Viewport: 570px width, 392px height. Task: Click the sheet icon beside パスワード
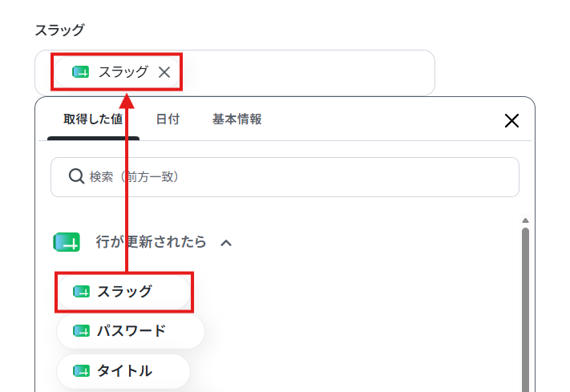82,331
